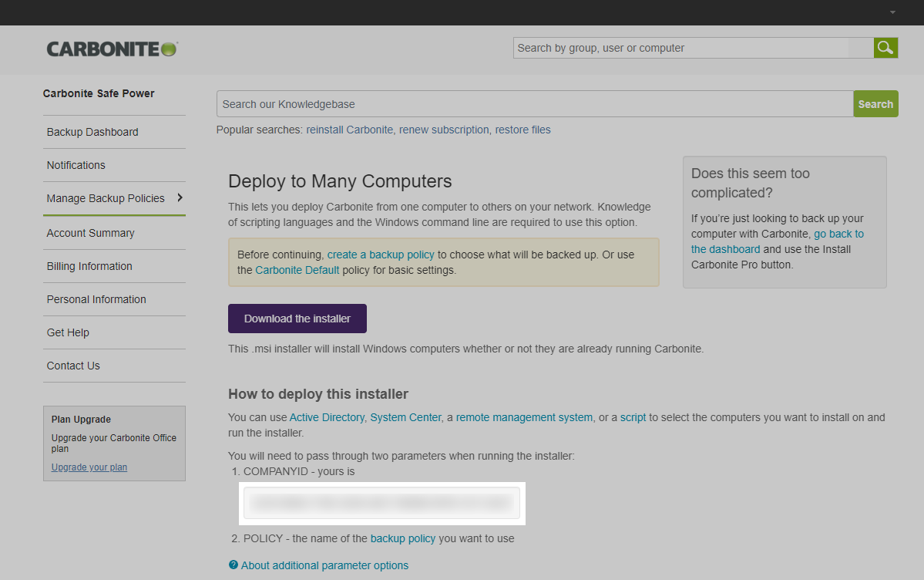Screen dimensions: 924x580
Task: Click the green Knowledgebase Search button
Action: (875, 104)
